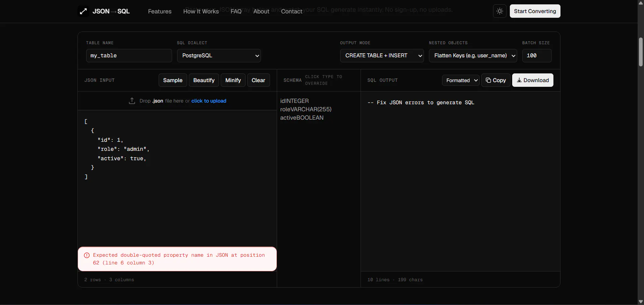This screenshot has width=644, height=305.
Task: Click the JSON→SQL brand name
Action: point(111,11)
